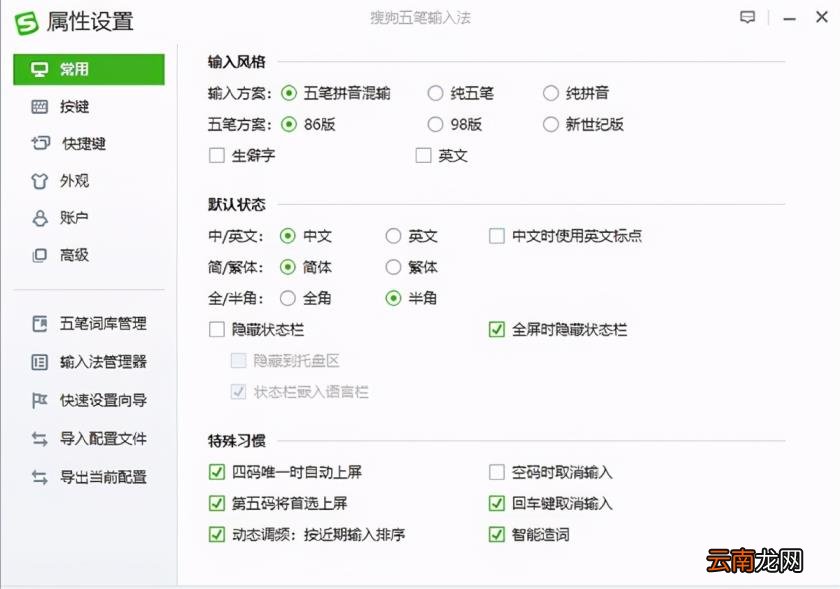840x589 pixels.
Task: Select 全角 width option
Action: pos(288,298)
